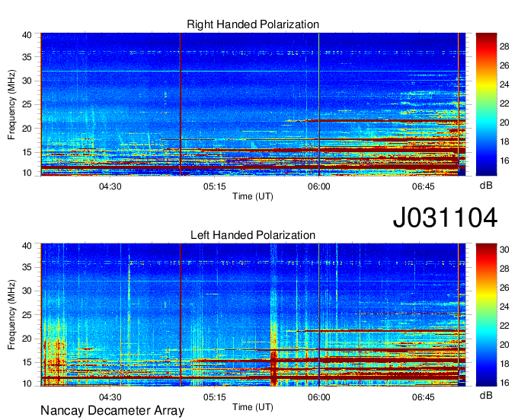Click 16 dB label on right-handed color bar
518x420 pixels.
(x=504, y=161)
